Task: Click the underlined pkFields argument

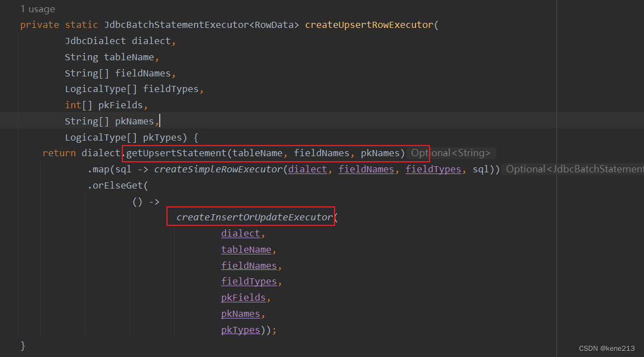Action: pyautogui.click(x=243, y=297)
